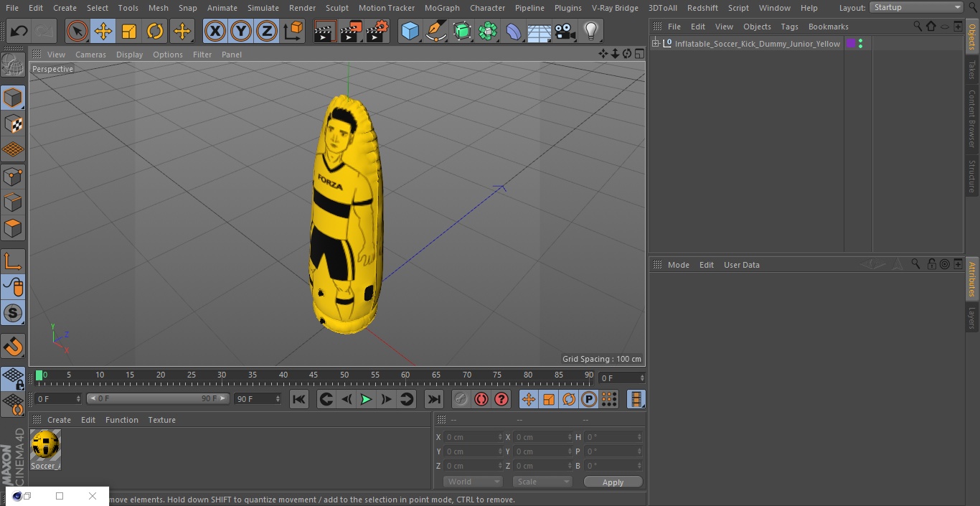This screenshot has width=980, height=506.
Task: Toggle the Autokeying button
Action: [481, 399]
